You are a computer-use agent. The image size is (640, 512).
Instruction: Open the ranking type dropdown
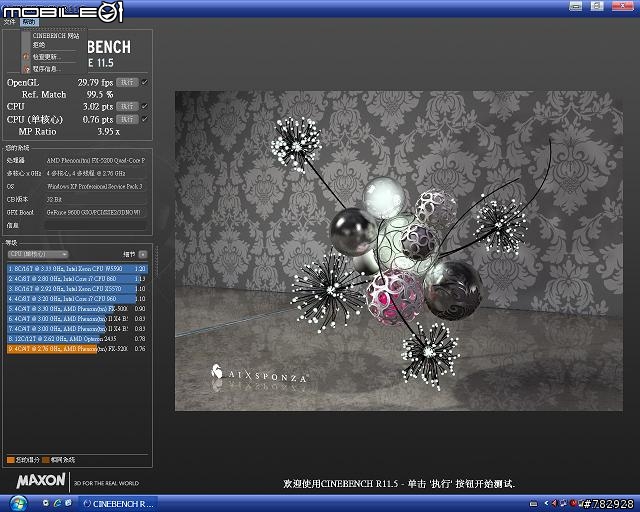38,254
